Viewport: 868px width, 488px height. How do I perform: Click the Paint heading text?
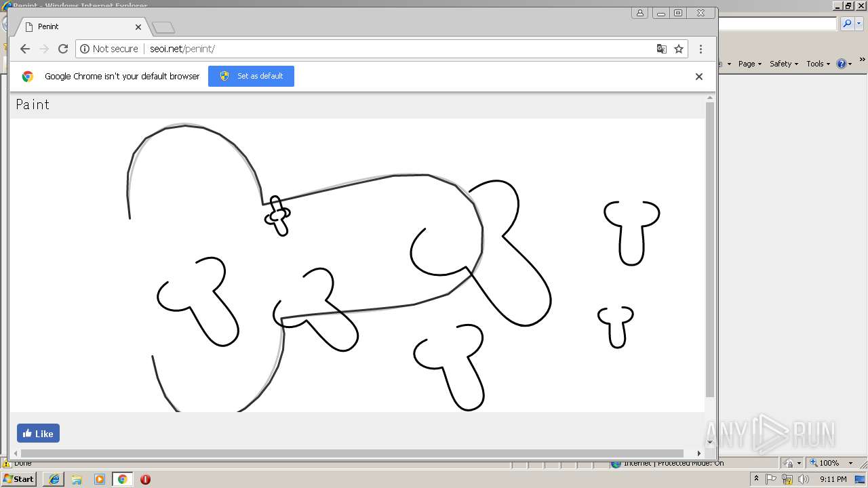pyautogui.click(x=33, y=104)
